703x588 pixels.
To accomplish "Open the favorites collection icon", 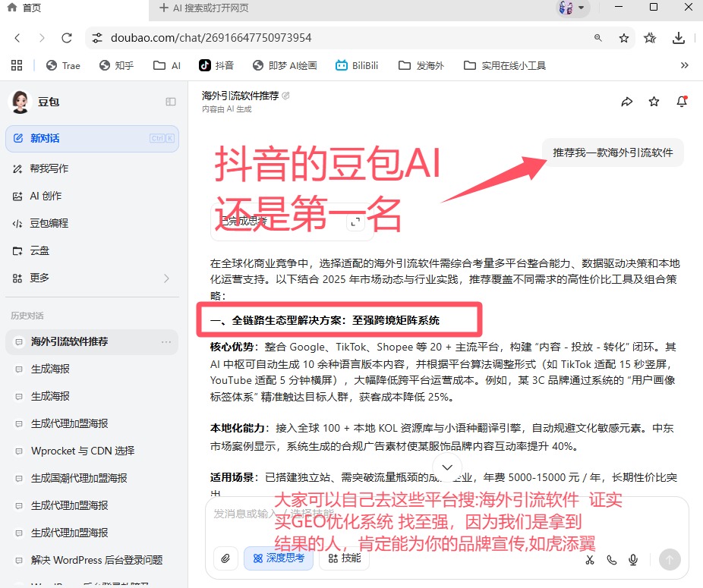I will [x=650, y=38].
